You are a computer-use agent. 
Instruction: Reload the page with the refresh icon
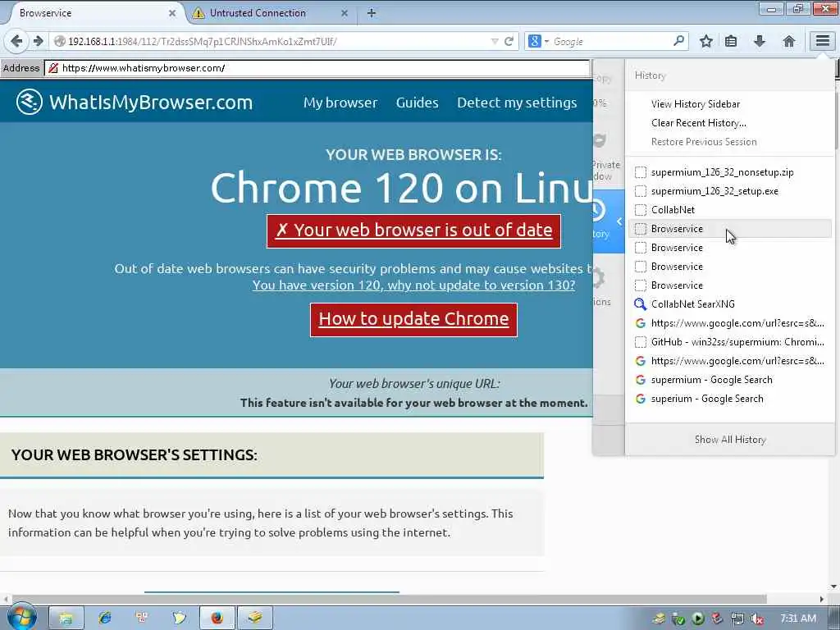[509, 41]
